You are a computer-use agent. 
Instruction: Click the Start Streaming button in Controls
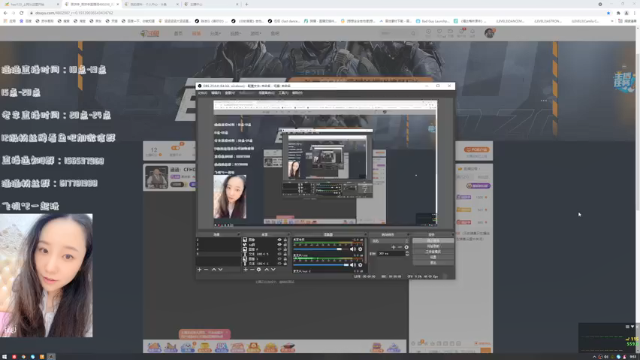433,241
